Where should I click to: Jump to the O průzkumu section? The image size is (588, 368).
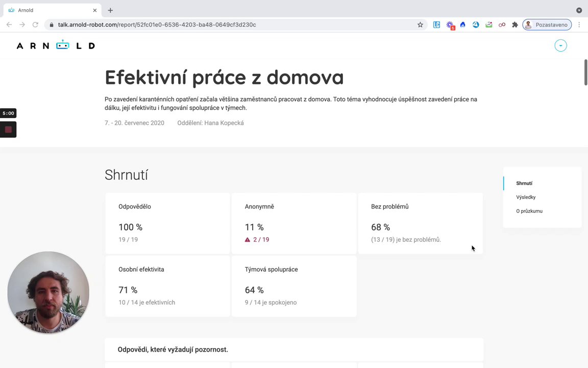(529, 211)
